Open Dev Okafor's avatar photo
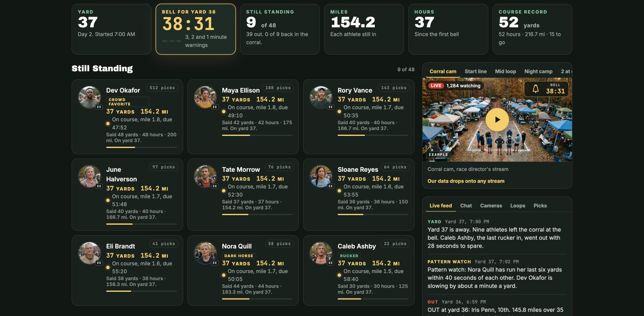Image resolution: width=644 pixels, height=316 pixels. click(90, 97)
